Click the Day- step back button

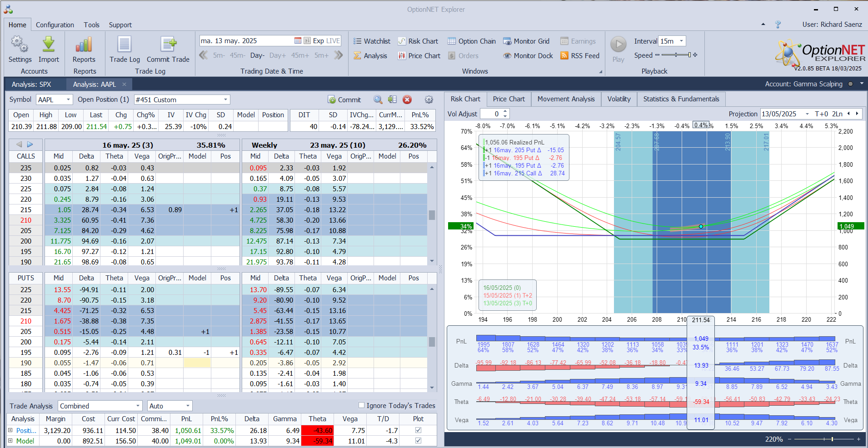pyautogui.click(x=257, y=55)
